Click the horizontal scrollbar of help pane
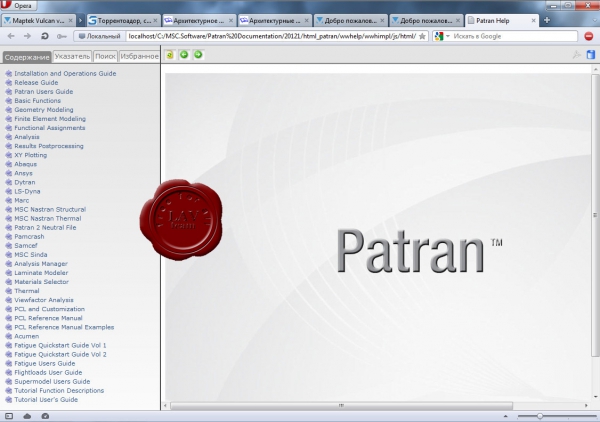Viewport: 600px width, 422px height. (x=341, y=406)
